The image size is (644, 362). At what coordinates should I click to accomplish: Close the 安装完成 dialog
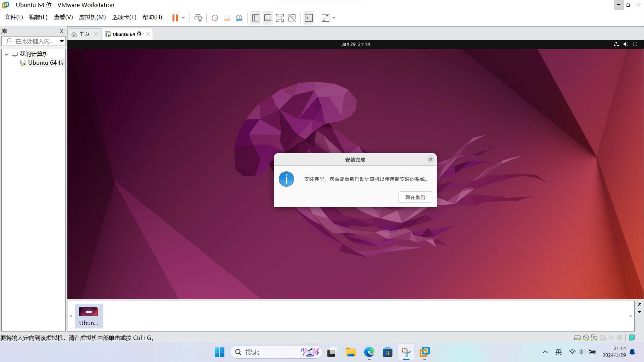click(x=431, y=159)
